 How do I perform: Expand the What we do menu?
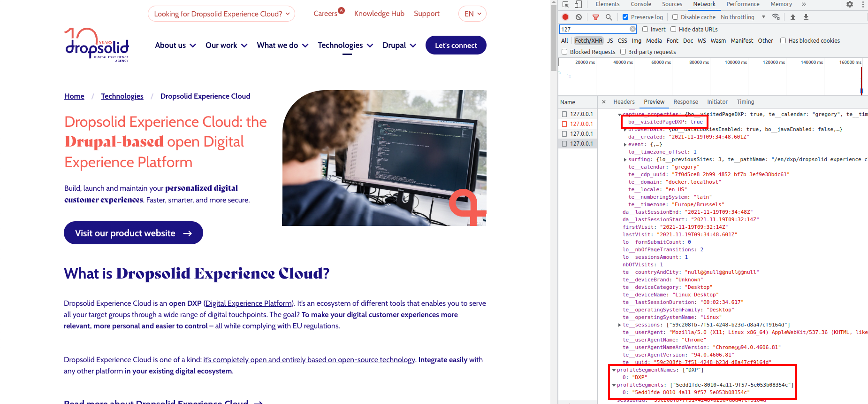(x=282, y=45)
